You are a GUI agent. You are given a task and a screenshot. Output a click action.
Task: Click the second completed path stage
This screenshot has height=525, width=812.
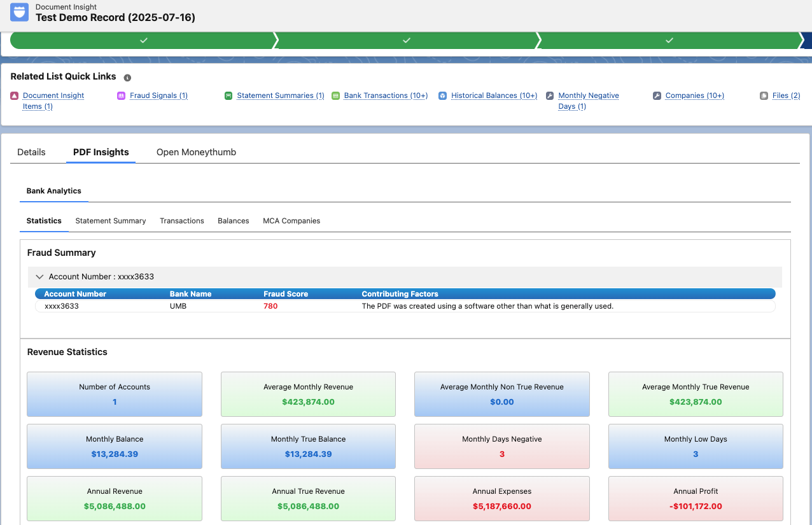click(x=407, y=40)
